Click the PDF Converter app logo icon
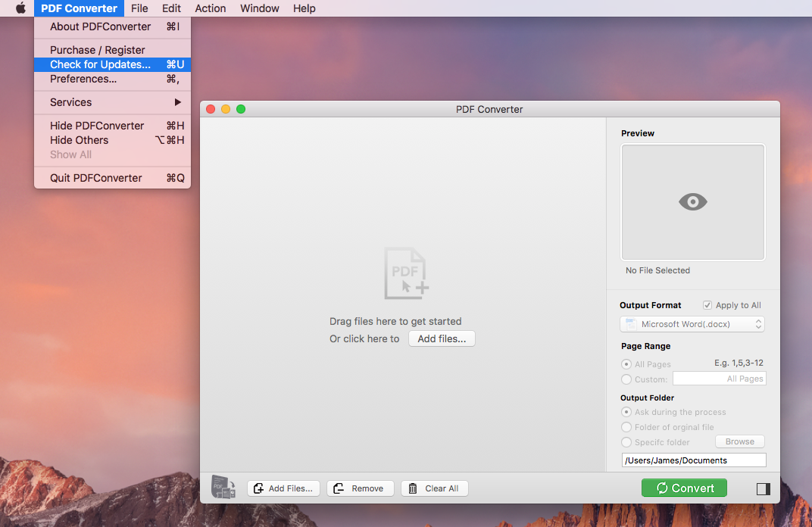 click(x=223, y=487)
